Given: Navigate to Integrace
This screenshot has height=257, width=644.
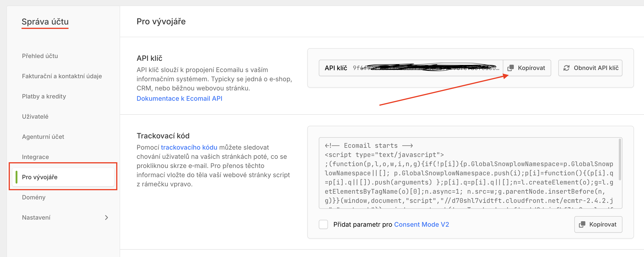Looking at the screenshot, I should 36,157.
